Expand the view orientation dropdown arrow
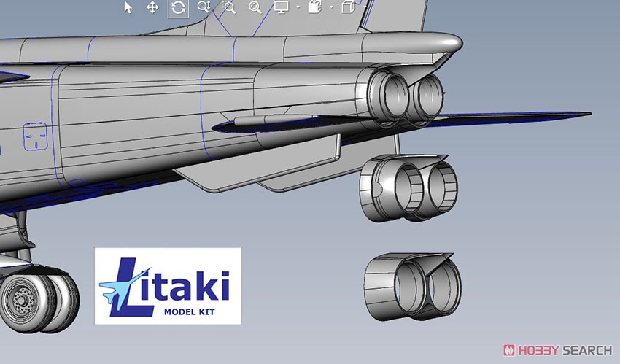 click(331, 7)
